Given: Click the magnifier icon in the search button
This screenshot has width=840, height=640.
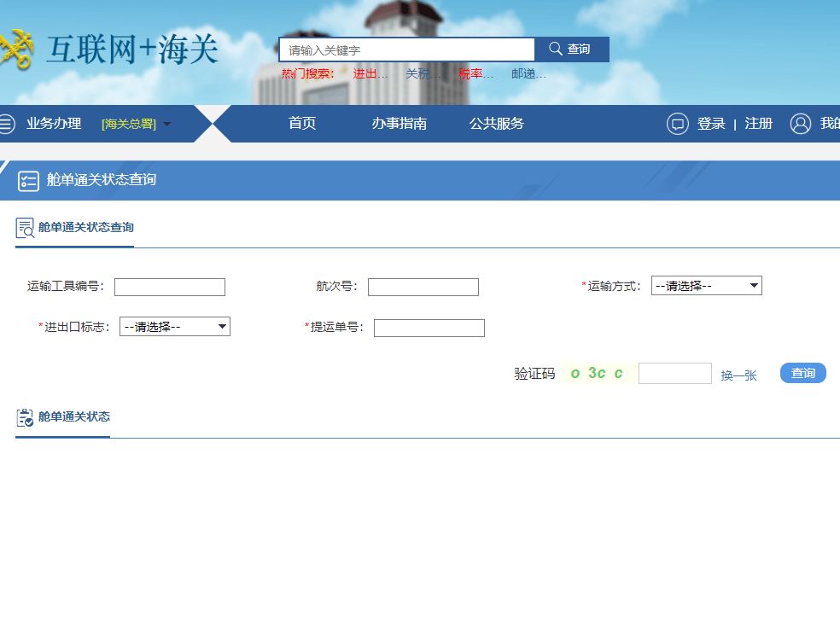Looking at the screenshot, I should click(x=554, y=49).
